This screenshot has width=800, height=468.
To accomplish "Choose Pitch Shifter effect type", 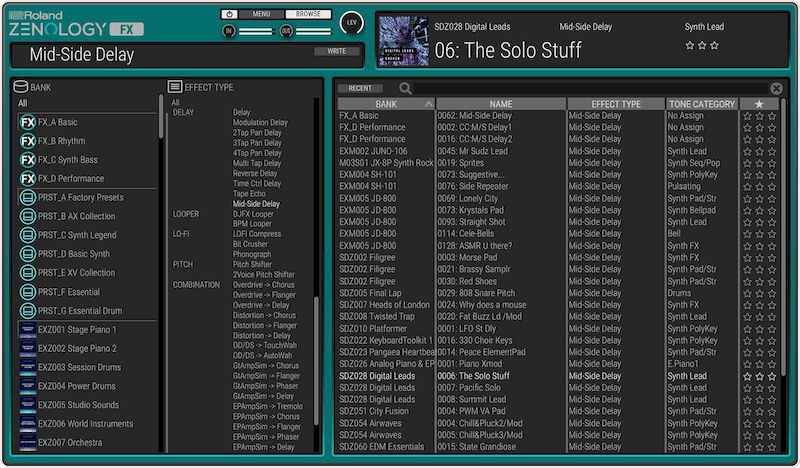I will tap(252, 264).
